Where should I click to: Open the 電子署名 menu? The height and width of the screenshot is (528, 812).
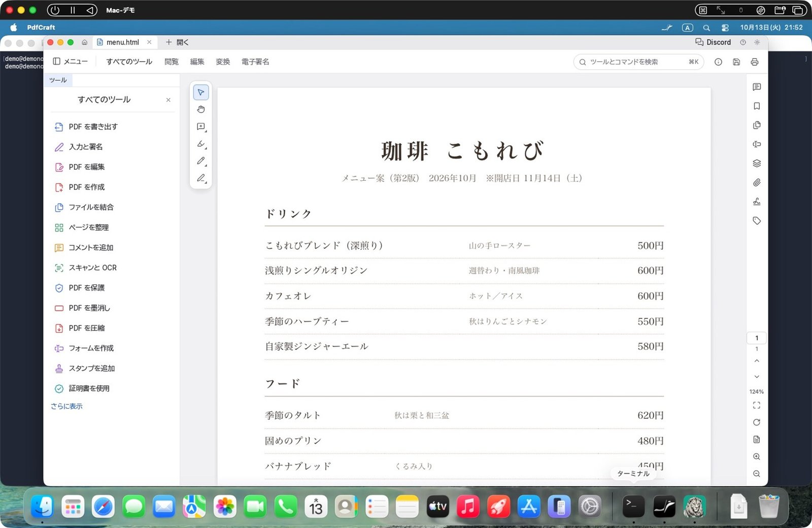(x=255, y=61)
